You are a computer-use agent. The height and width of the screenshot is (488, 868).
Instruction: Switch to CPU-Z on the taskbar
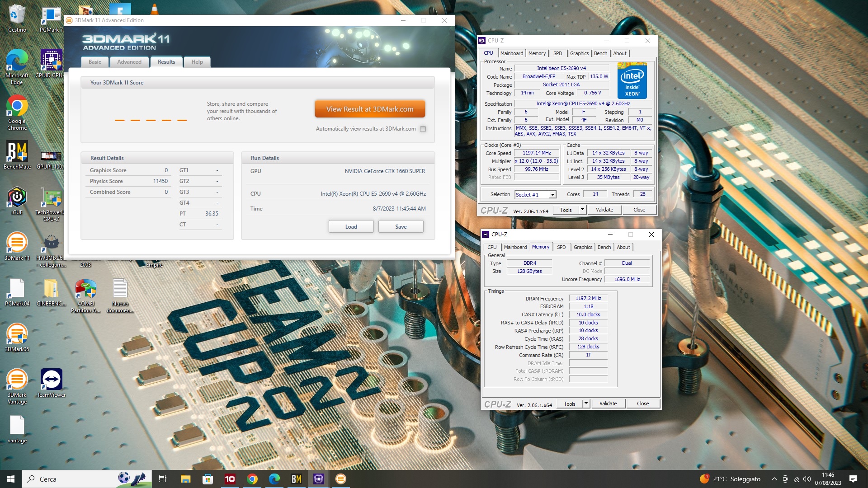tap(319, 479)
